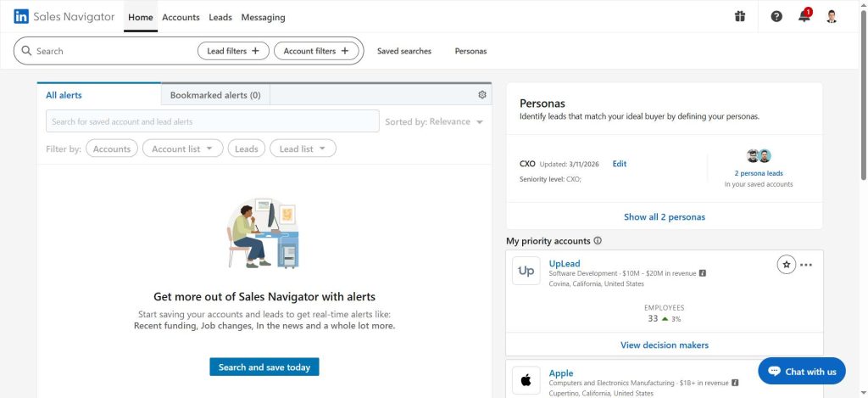
Task: Click the Apple revenue source icon
Action: click(x=735, y=383)
